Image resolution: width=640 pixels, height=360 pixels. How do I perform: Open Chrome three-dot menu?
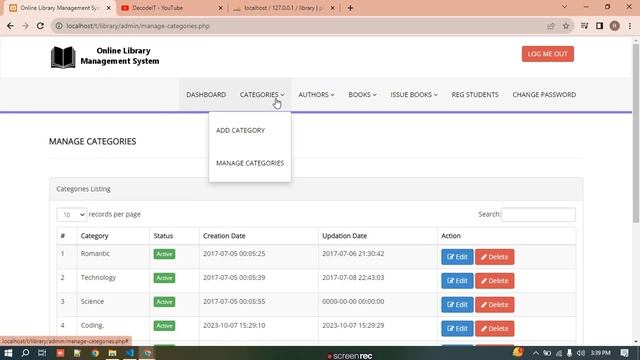coord(630,26)
